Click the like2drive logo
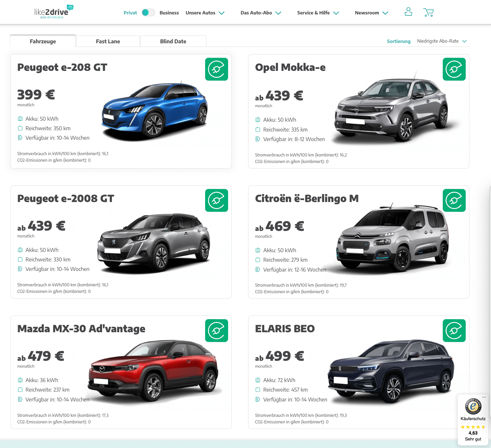491x448 pixels. coord(54,12)
